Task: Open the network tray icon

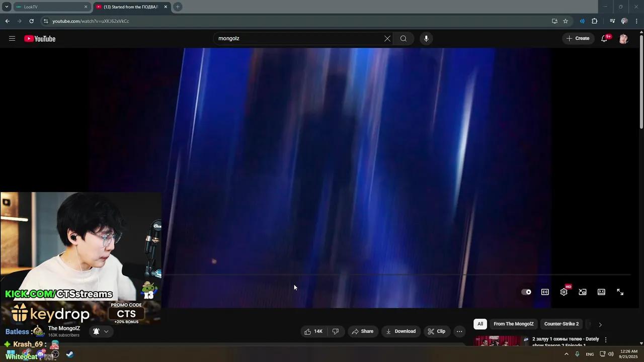Action: coord(602,354)
